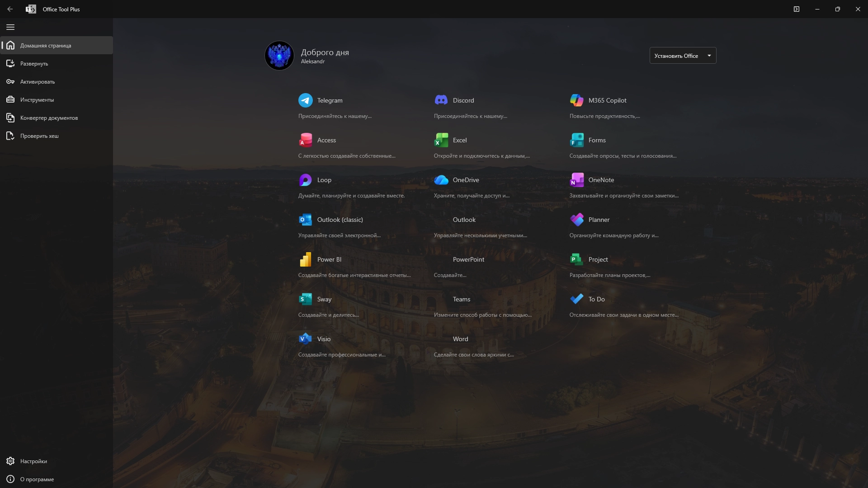The width and height of the screenshot is (868, 488).
Task: Open the OneNote icon
Action: point(577,180)
